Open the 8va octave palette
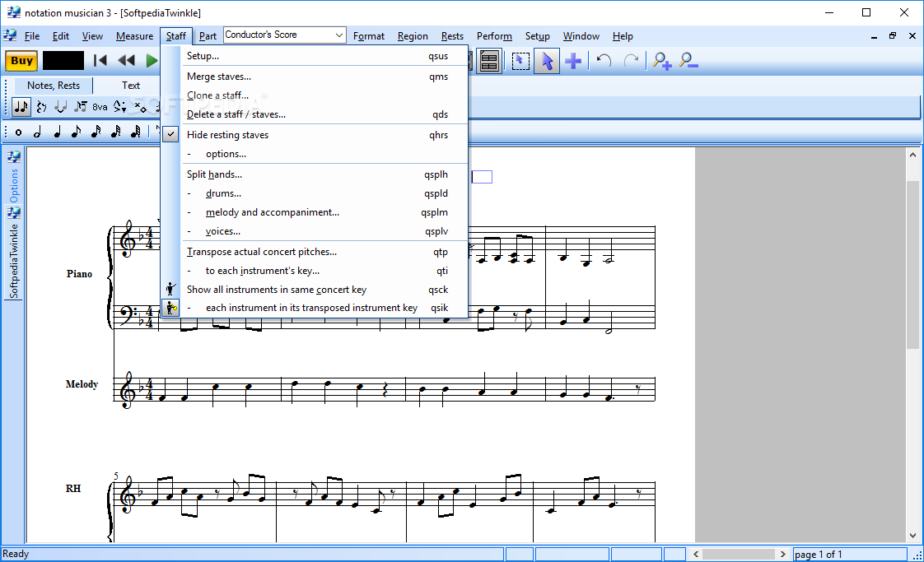 coord(100,107)
